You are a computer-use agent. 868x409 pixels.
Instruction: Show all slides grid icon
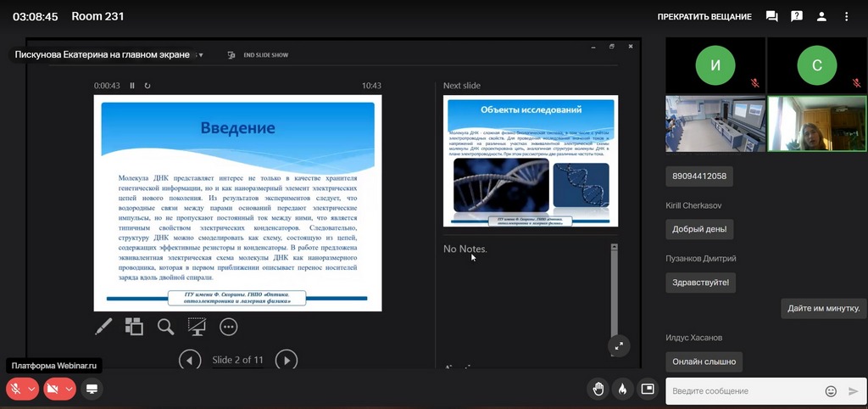point(134,327)
